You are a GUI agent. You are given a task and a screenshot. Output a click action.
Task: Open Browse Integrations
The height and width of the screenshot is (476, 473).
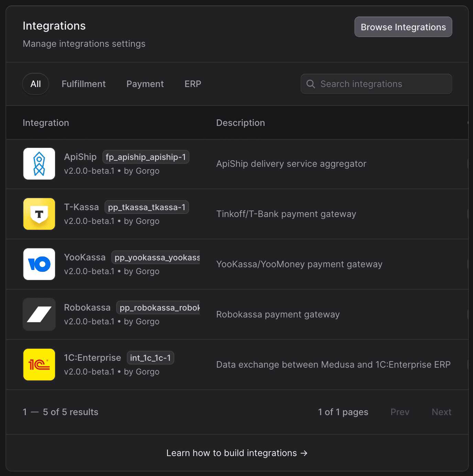(403, 27)
